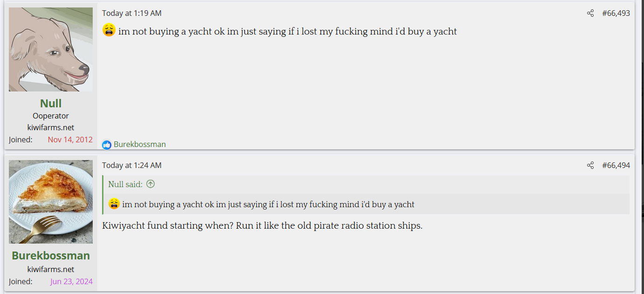Screen dimensions: 644x294
Task: Jump to original post via quote arrow icon
Action: [x=151, y=184]
